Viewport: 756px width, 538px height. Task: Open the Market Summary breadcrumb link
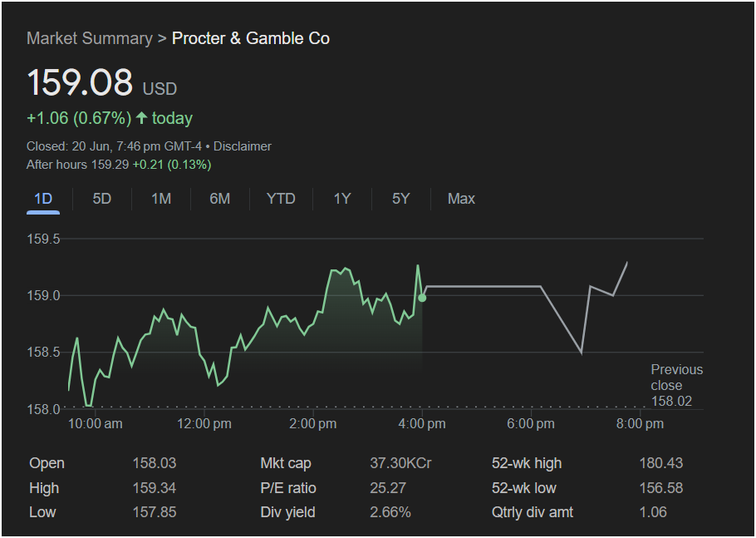(90, 38)
